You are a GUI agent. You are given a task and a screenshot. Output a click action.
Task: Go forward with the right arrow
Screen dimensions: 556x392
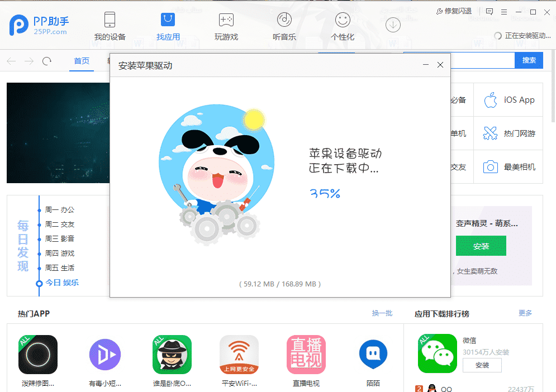[29, 61]
